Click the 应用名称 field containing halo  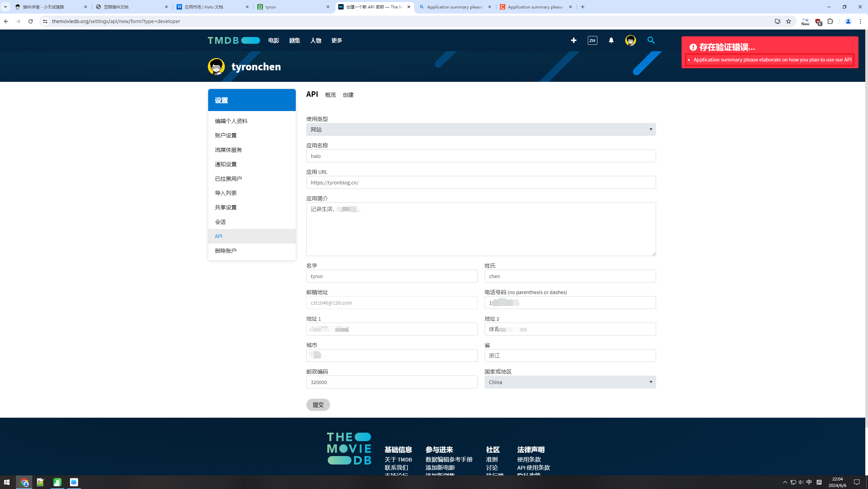(x=481, y=156)
